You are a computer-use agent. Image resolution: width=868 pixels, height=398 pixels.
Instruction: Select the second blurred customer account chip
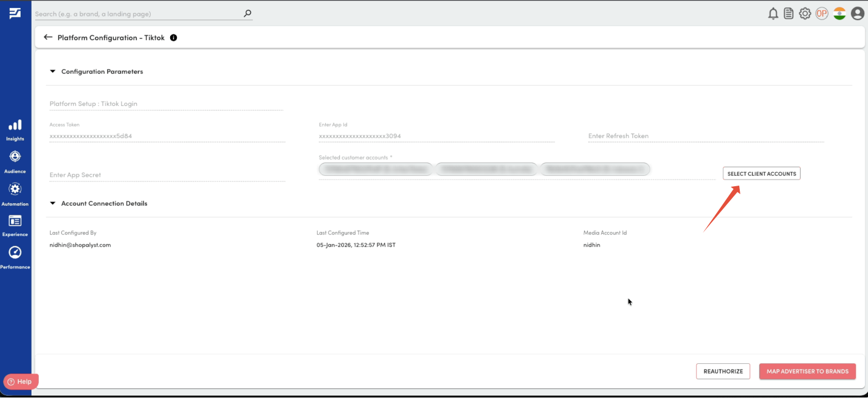[x=486, y=169]
